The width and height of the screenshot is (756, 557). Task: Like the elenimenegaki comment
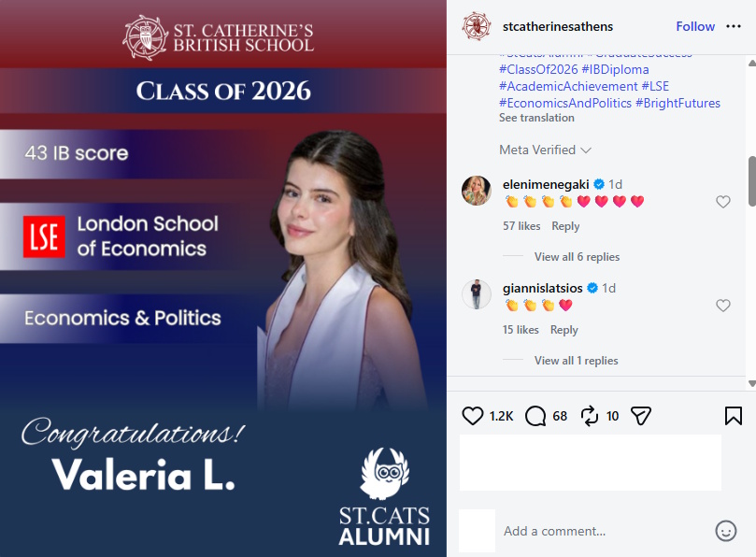722,202
